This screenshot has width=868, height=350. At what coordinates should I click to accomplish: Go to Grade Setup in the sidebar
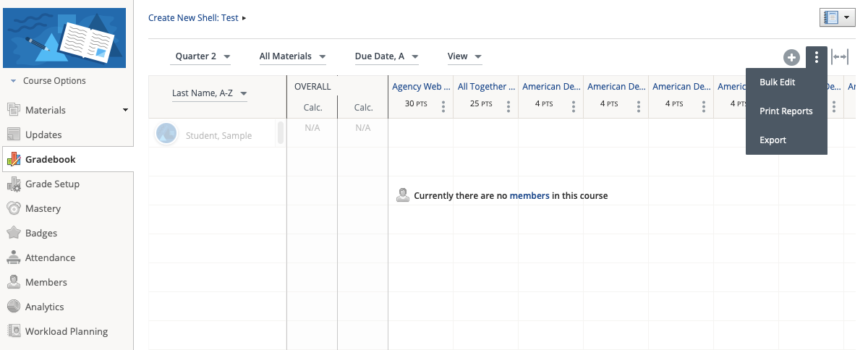(52, 184)
